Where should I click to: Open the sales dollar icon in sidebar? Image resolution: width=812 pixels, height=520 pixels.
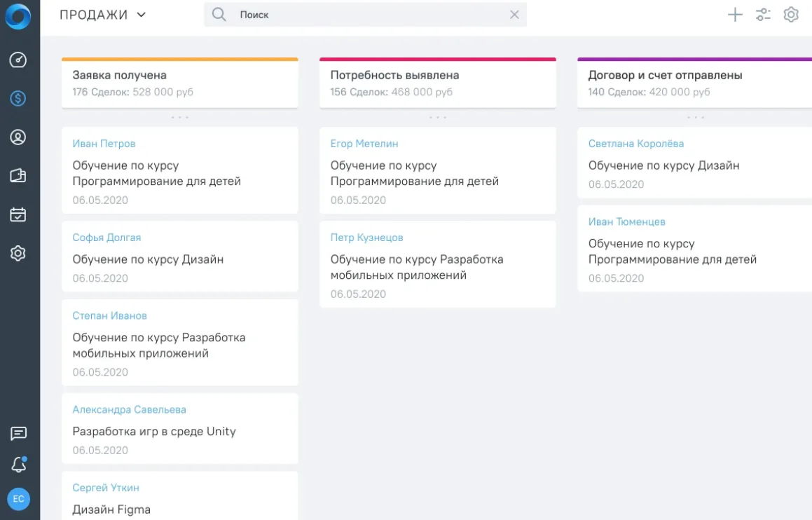click(18, 98)
